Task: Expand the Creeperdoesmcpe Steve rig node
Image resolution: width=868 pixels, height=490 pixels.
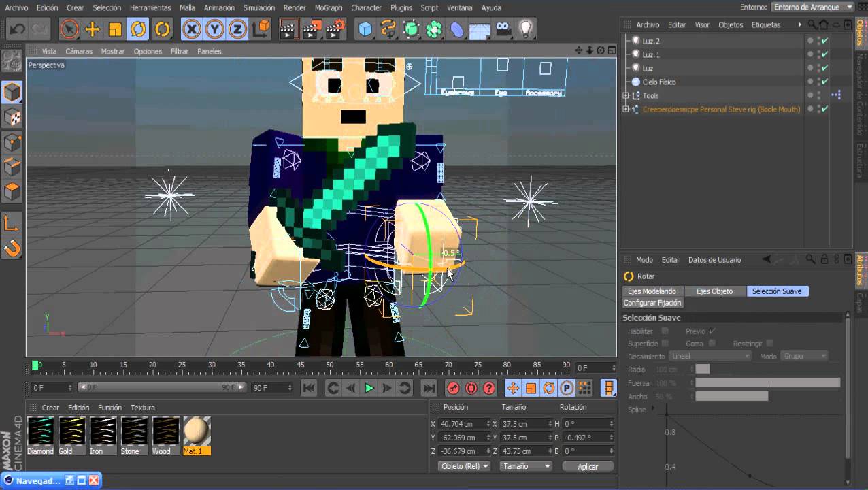Action: [x=625, y=109]
